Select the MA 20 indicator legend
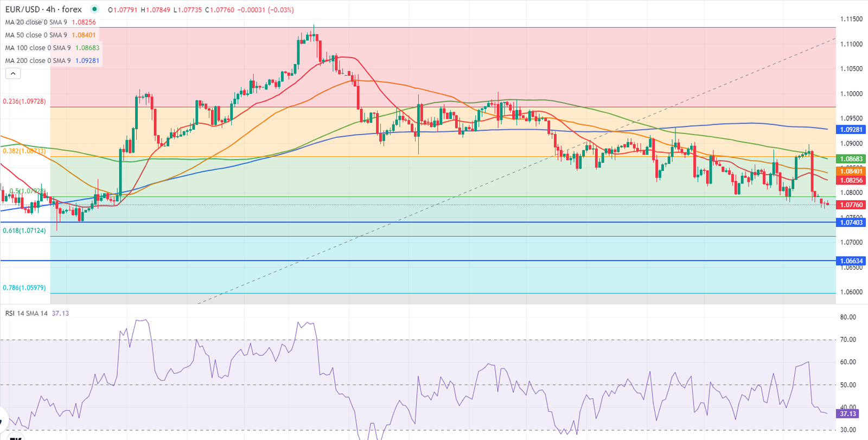 36,22
